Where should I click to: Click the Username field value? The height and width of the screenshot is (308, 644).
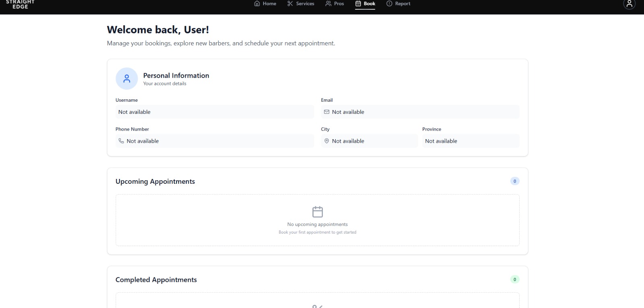click(x=215, y=112)
